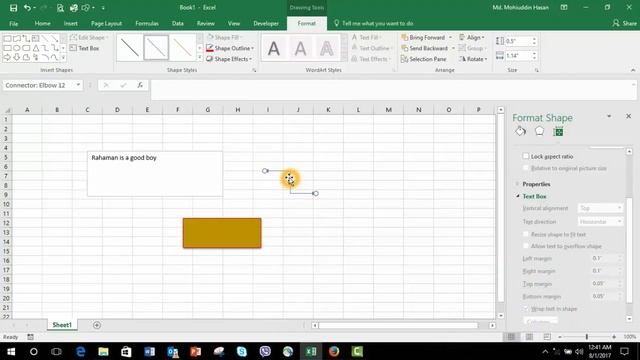
Task: Select the text box containing Rahaman text
Action: (155, 174)
